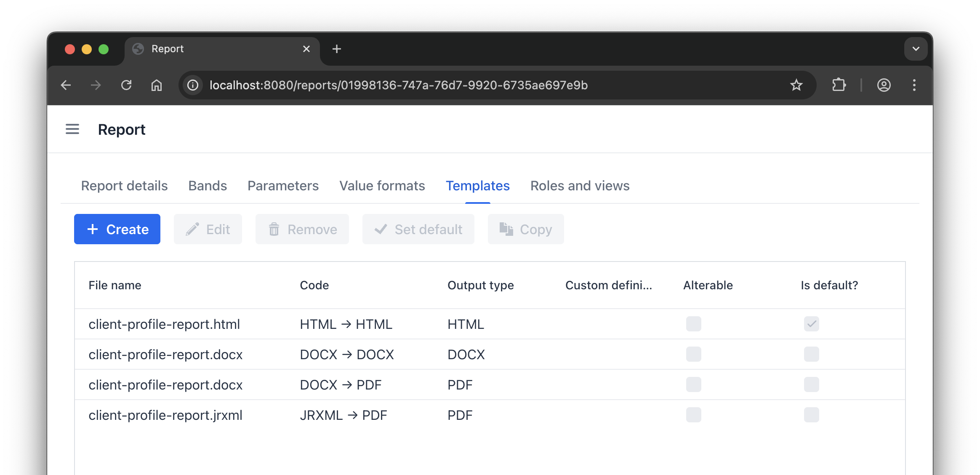
Task: Click the Set default checkmark icon
Action: pyautogui.click(x=380, y=229)
